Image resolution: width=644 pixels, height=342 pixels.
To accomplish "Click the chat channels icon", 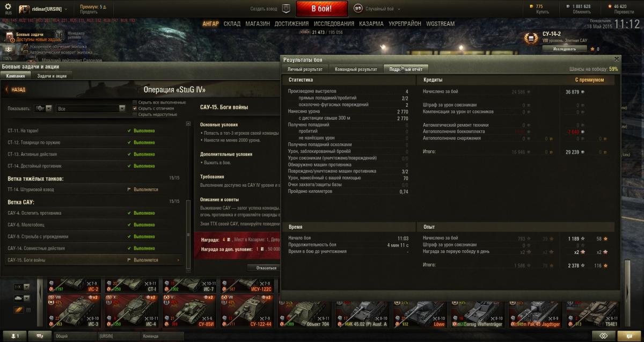I will coord(40,336).
